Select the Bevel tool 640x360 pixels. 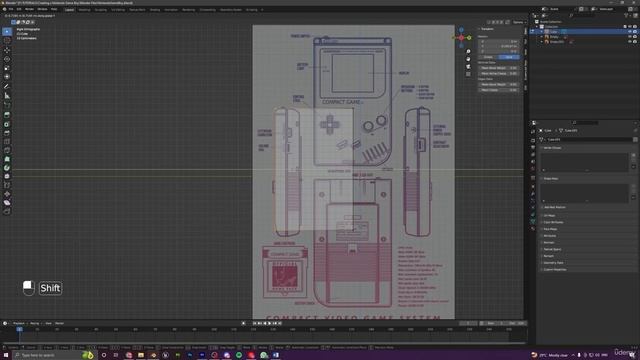pos(7,133)
